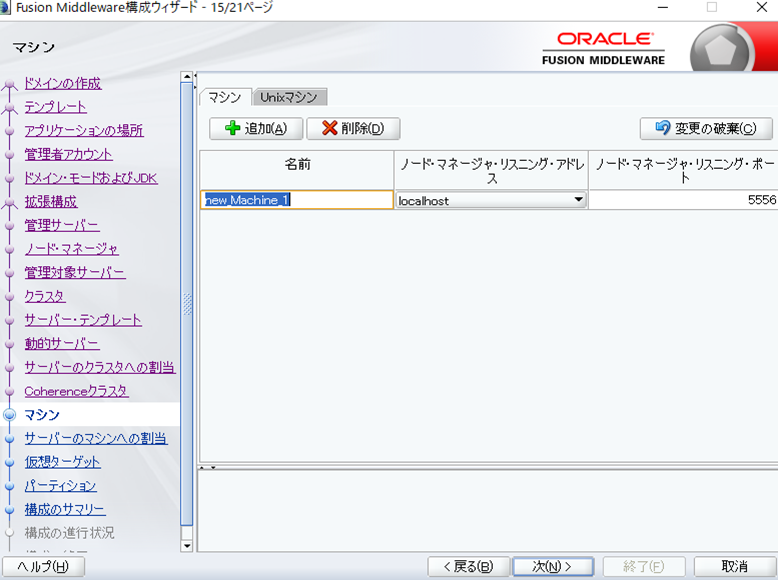Open ヘルプ(H) help button
Image resolution: width=778 pixels, height=580 pixels.
coord(43,566)
